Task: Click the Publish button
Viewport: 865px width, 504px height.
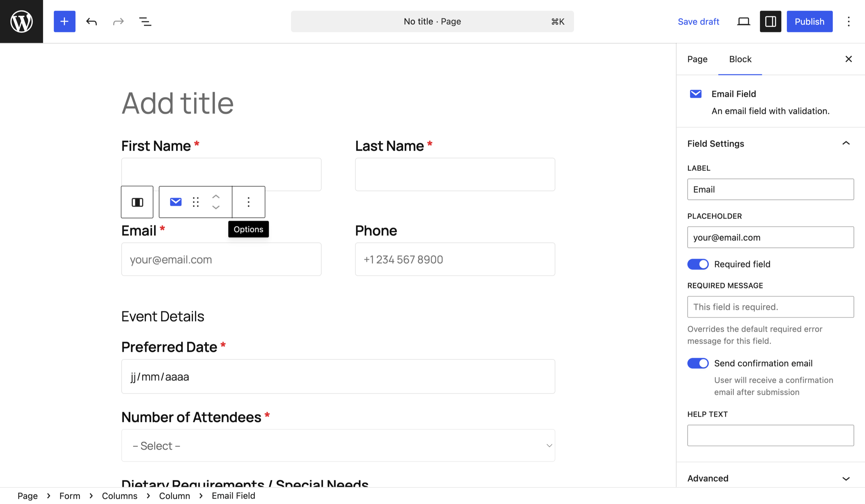Action: pos(809,22)
